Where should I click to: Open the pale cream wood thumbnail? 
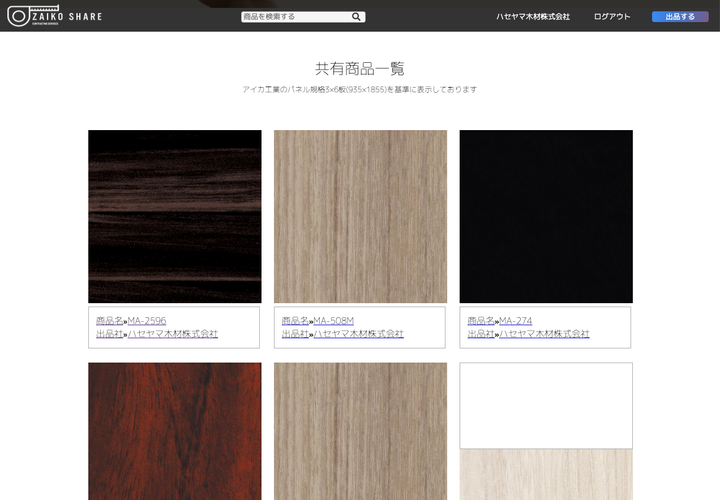(x=546, y=474)
